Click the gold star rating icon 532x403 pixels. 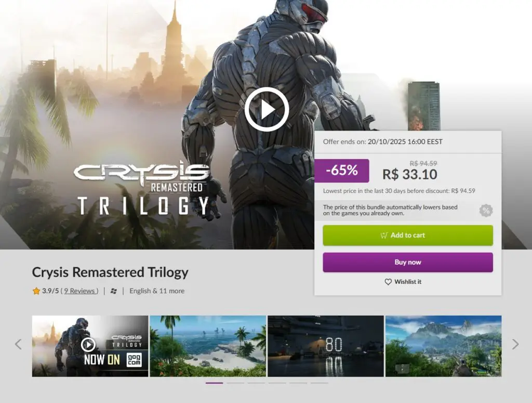click(x=36, y=291)
